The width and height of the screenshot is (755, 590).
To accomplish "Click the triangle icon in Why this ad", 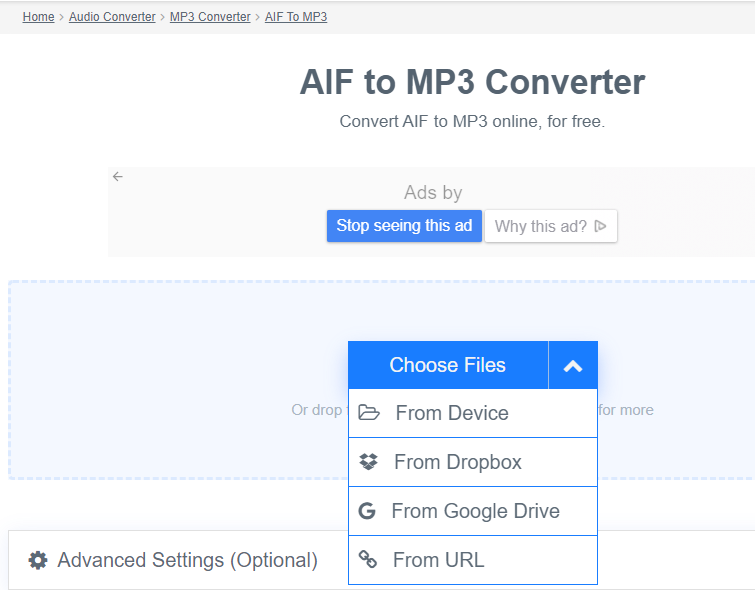I will (x=600, y=226).
